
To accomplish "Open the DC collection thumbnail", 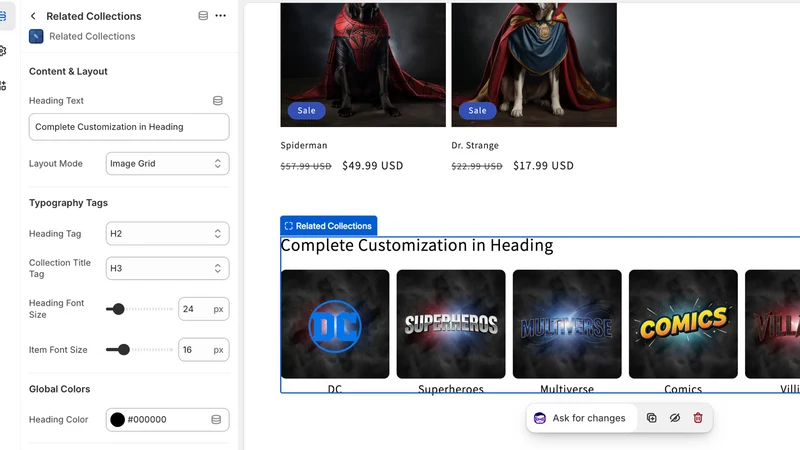I will tap(335, 324).
